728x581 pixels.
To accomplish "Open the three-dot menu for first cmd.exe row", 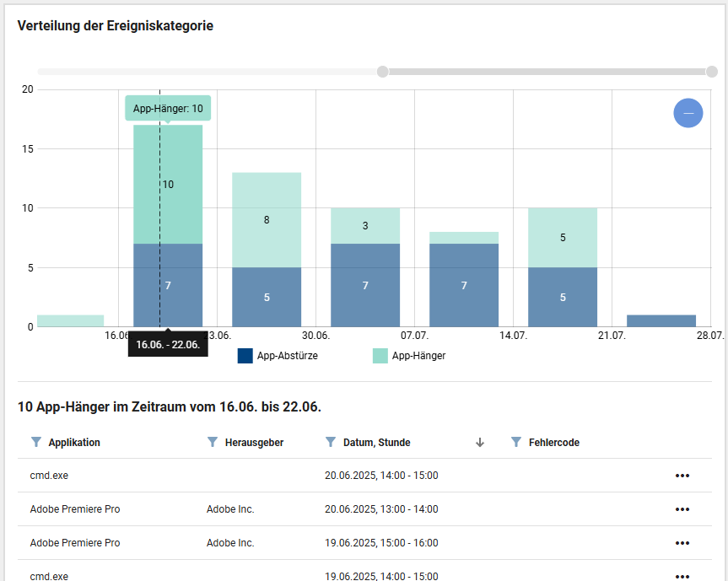I will pyautogui.click(x=682, y=476).
